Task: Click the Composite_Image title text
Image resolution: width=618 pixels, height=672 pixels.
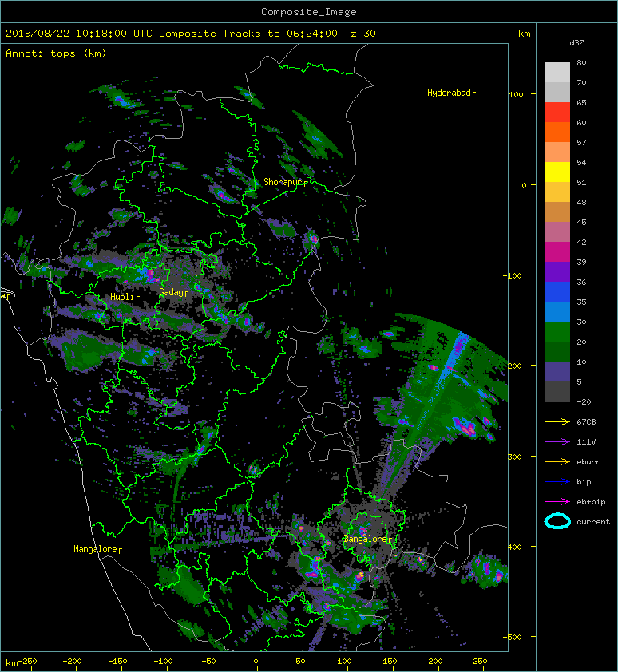Action: click(309, 12)
